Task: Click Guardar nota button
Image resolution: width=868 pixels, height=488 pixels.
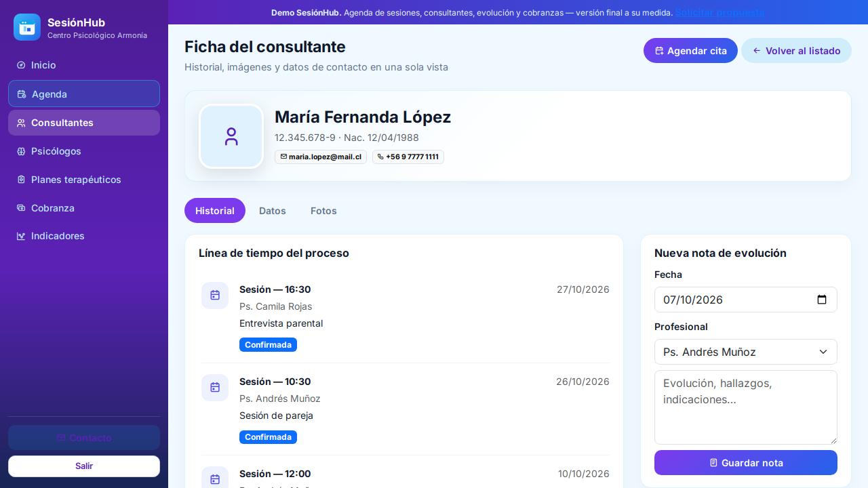Action: (x=746, y=463)
